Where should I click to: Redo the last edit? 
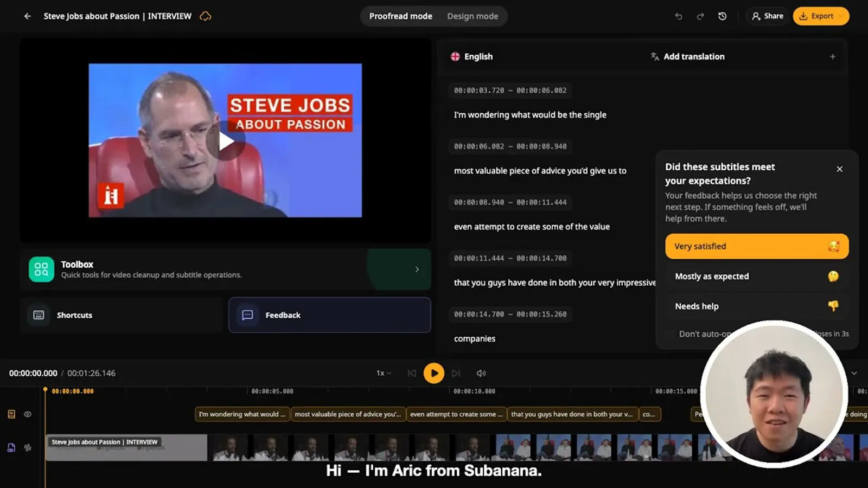(x=700, y=16)
